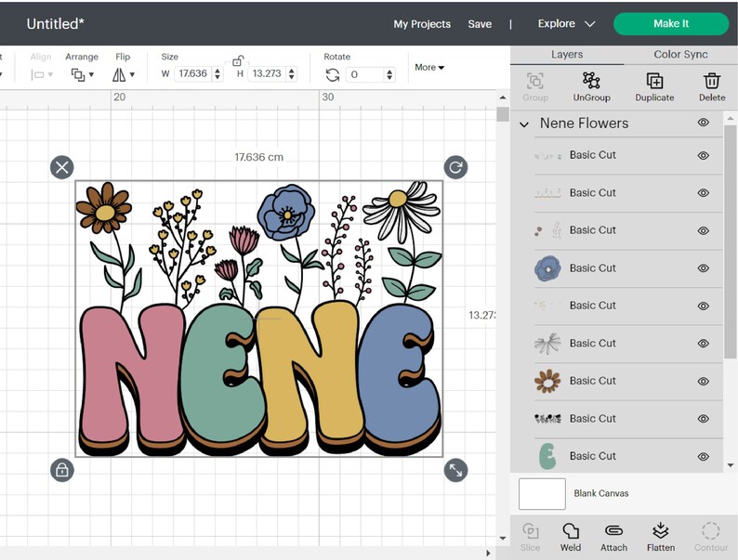This screenshot has width=738, height=560.
Task: Open the Align dropdown arrow
Action: click(x=50, y=74)
